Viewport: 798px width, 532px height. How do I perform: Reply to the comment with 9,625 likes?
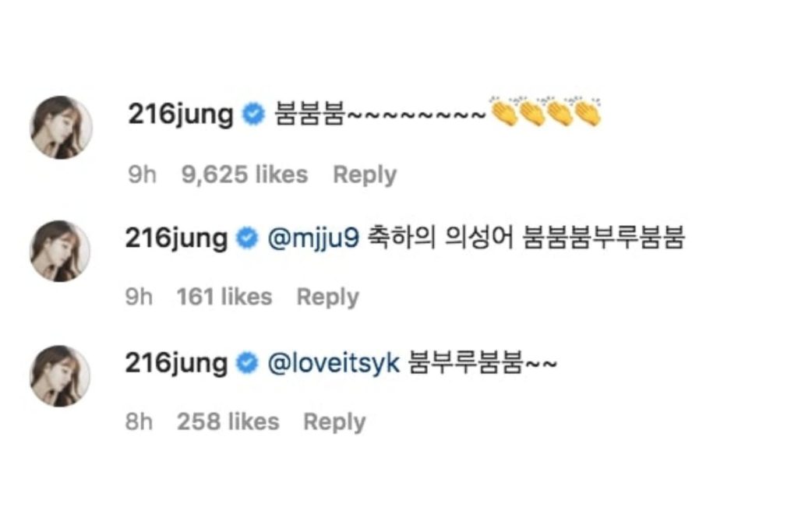point(364,174)
